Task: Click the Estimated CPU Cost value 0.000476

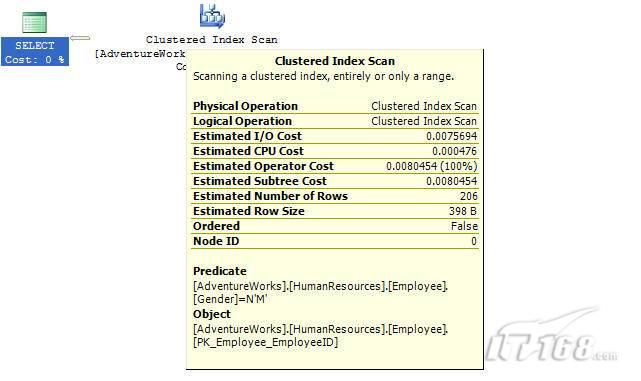Action: pos(454,151)
